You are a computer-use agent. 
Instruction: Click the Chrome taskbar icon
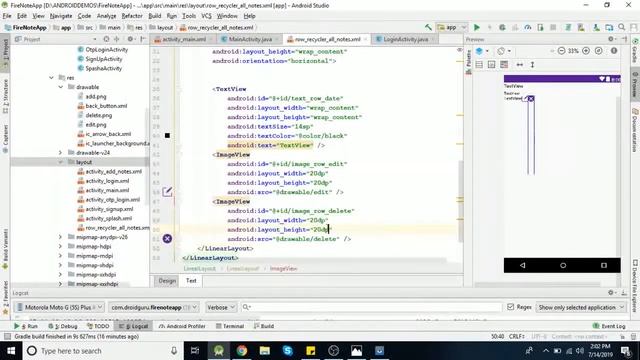tap(242, 351)
